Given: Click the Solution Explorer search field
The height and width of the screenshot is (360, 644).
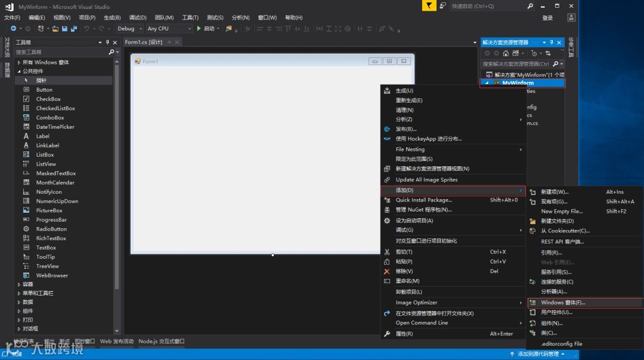Looking at the screenshot, I should [516, 64].
